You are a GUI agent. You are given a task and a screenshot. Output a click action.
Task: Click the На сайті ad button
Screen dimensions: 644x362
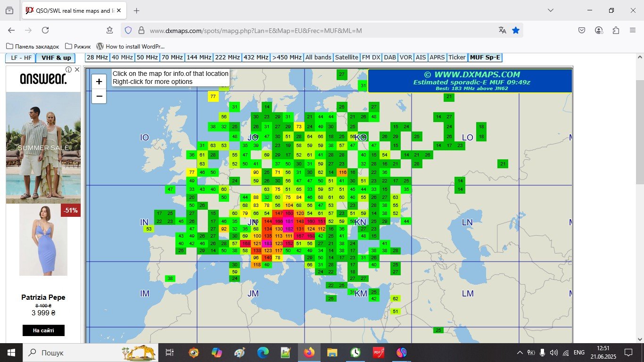pyautogui.click(x=43, y=330)
